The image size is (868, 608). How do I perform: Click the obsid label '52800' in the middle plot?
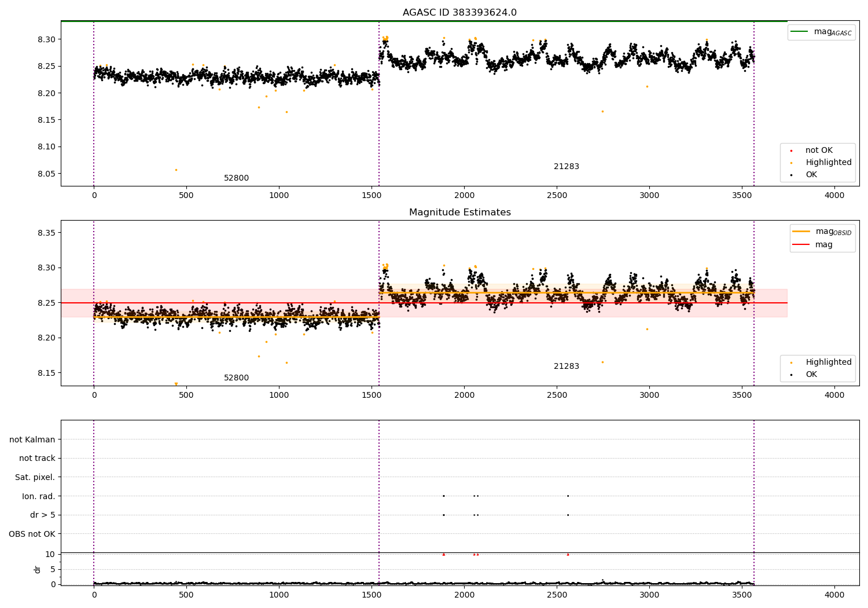pyautogui.click(x=236, y=378)
